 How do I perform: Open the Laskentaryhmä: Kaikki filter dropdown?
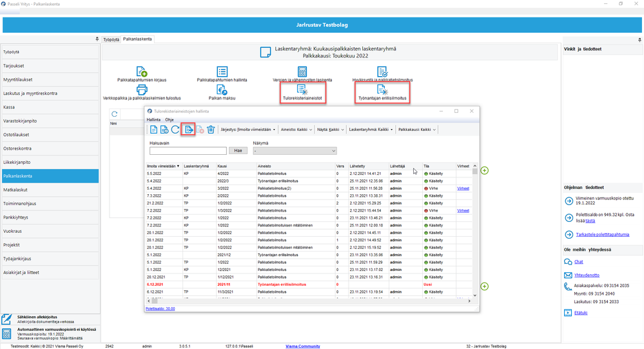coord(370,130)
